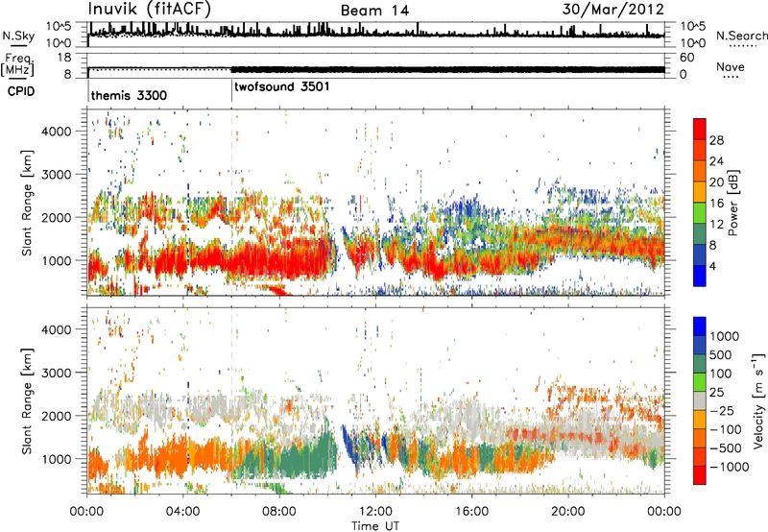
Task: Click the '-25' tick on Velocity colorbar
Action: click(x=722, y=410)
